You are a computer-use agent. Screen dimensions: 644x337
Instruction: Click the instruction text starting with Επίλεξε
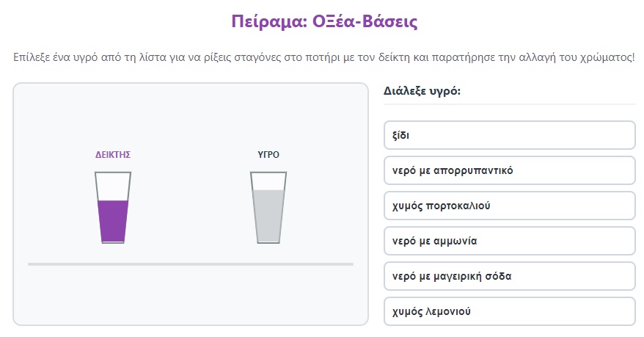coord(324,57)
